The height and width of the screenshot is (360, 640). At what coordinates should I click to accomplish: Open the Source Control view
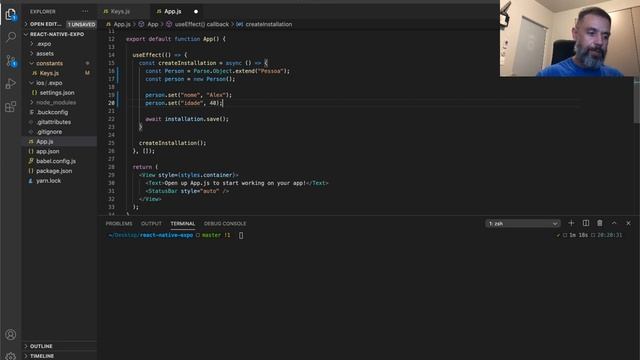tap(11, 61)
